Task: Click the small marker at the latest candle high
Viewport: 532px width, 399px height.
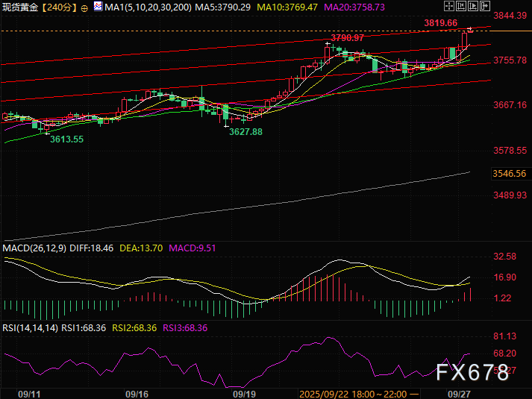Action: [471, 29]
